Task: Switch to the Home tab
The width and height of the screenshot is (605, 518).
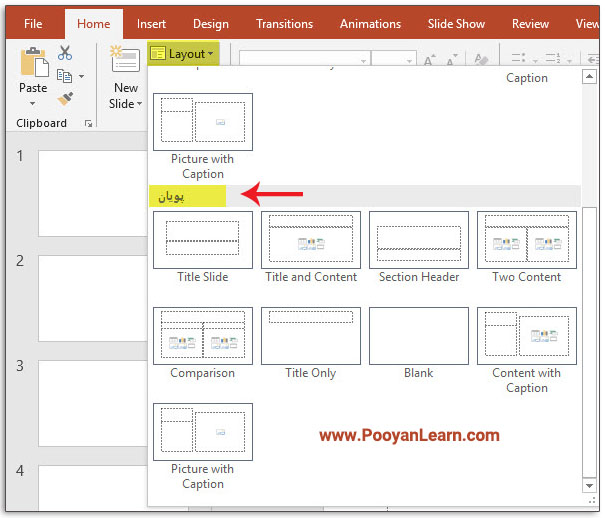Action: pyautogui.click(x=94, y=24)
